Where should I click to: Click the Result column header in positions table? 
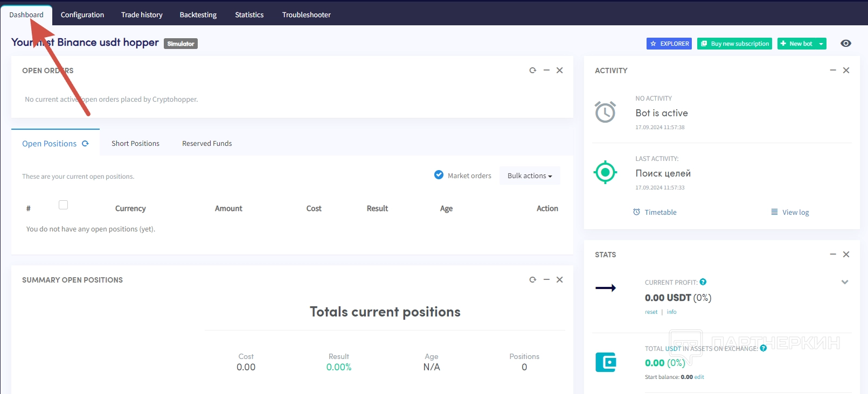pos(377,208)
